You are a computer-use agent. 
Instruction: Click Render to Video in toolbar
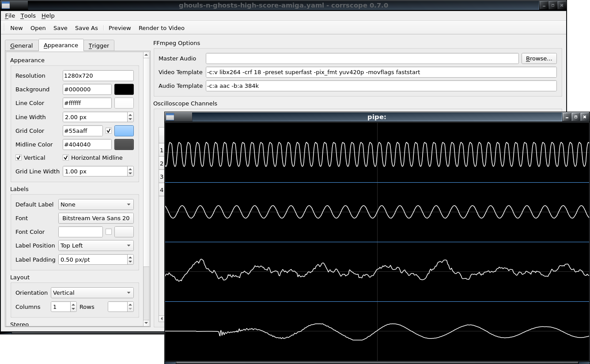pyautogui.click(x=161, y=28)
